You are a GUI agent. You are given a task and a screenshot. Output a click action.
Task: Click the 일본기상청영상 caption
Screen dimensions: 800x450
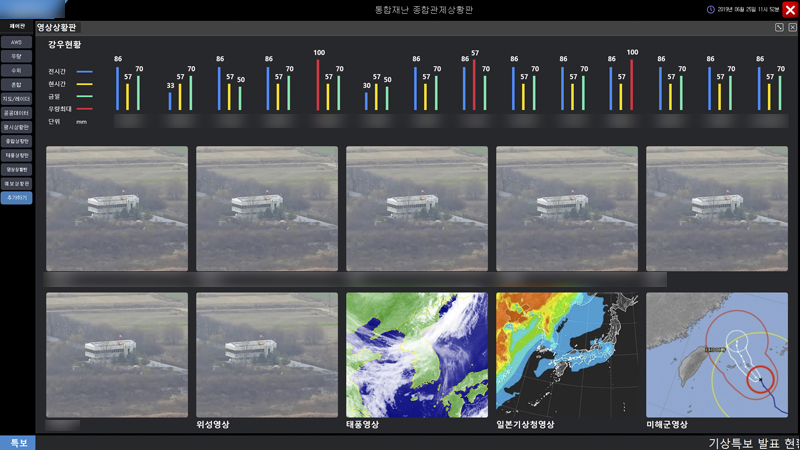pyautogui.click(x=526, y=424)
